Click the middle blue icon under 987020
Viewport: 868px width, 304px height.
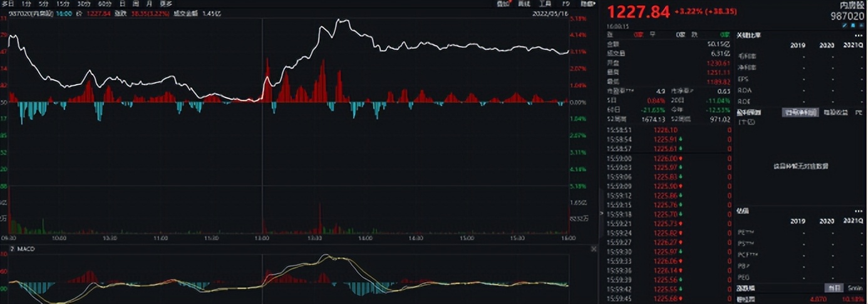[x=853, y=26]
